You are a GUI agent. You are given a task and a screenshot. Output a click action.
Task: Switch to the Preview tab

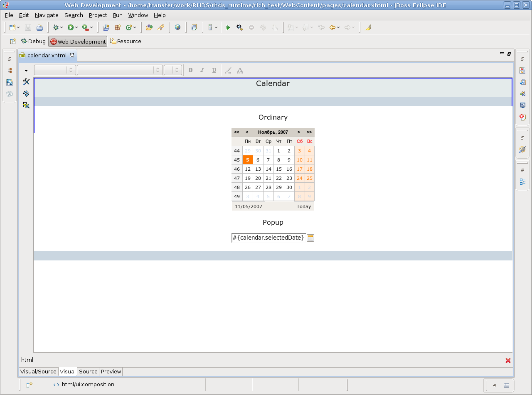(x=111, y=372)
